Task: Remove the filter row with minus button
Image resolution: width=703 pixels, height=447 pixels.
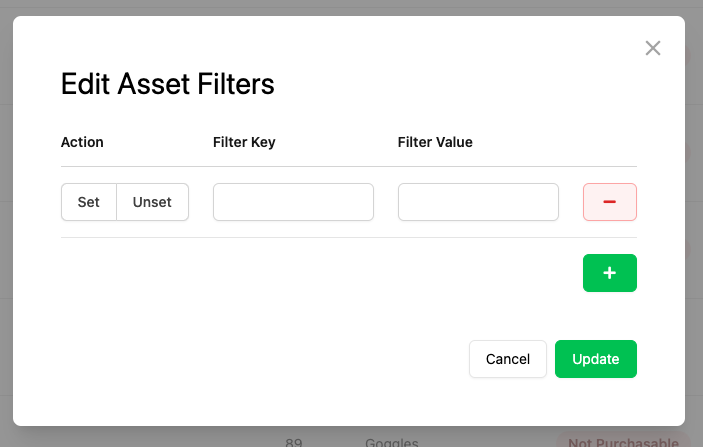Action: point(609,202)
